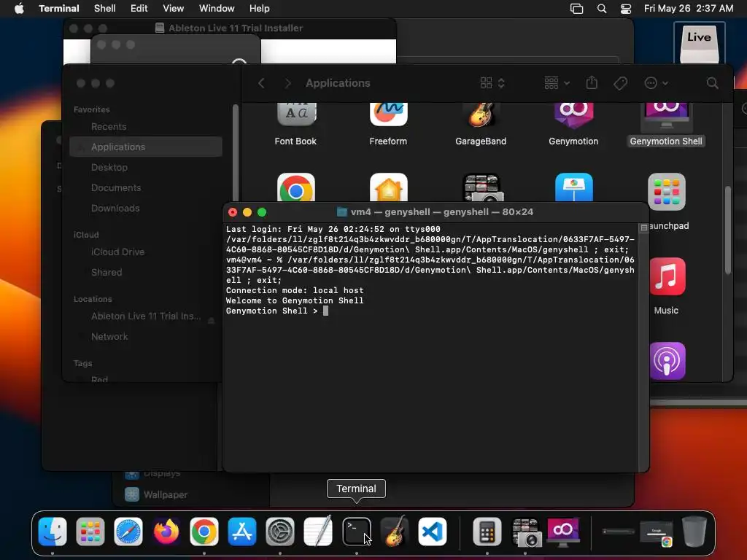Open the Edit menu
747x560 pixels.
coord(139,9)
